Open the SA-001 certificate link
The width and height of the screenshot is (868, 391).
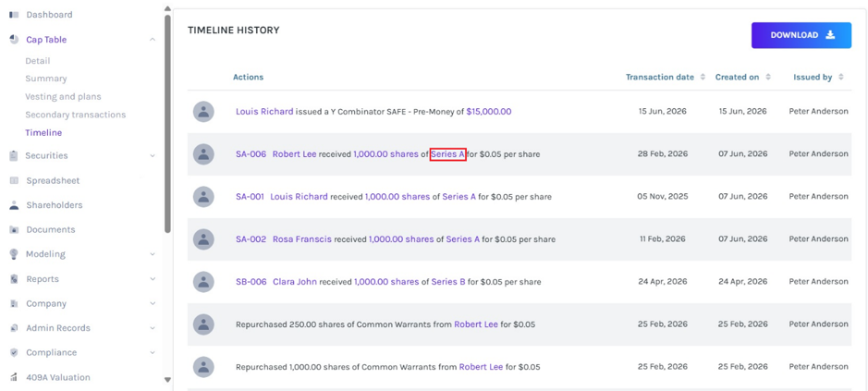point(250,197)
